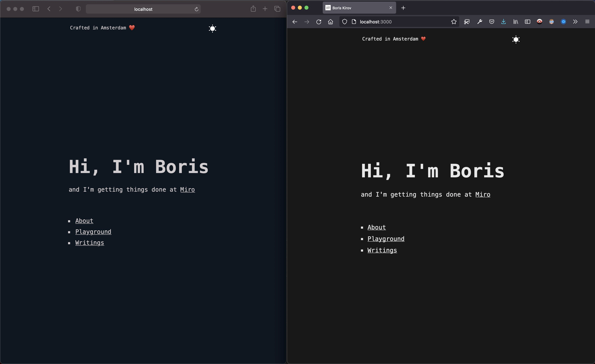This screenshot has width=595, height=364.
Task: Open Firefox hamburger application menu
Action: point(587,22)
